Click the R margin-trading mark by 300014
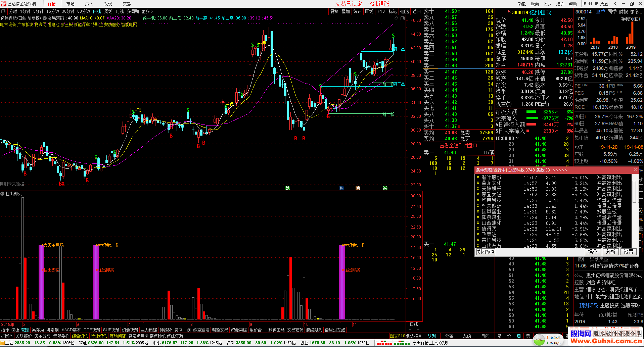The image size is (644, 347). (x=509, y=12)
